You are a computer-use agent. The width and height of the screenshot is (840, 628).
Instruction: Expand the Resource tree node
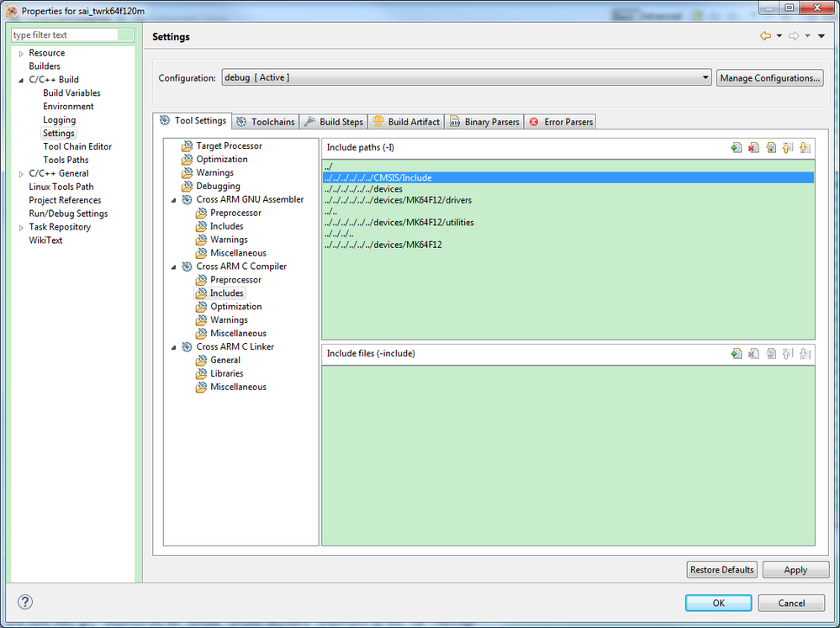(x=21, y=54)
